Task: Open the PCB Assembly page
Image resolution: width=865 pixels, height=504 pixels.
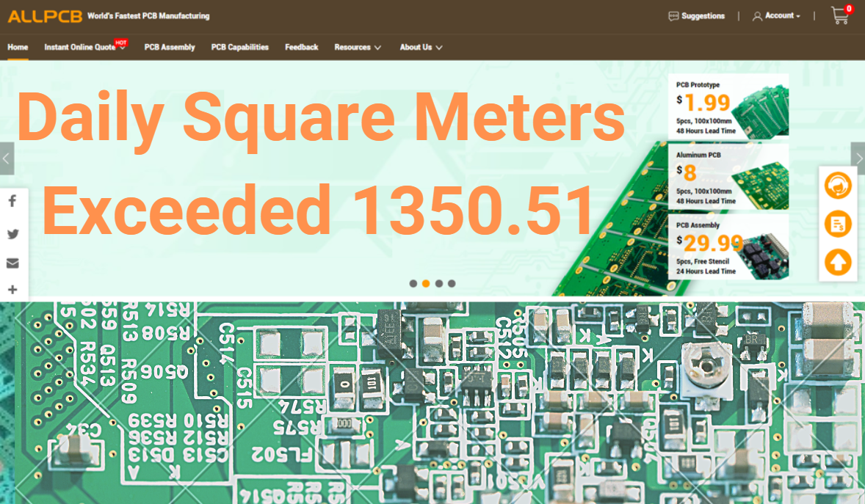Action: click(170, 48)
